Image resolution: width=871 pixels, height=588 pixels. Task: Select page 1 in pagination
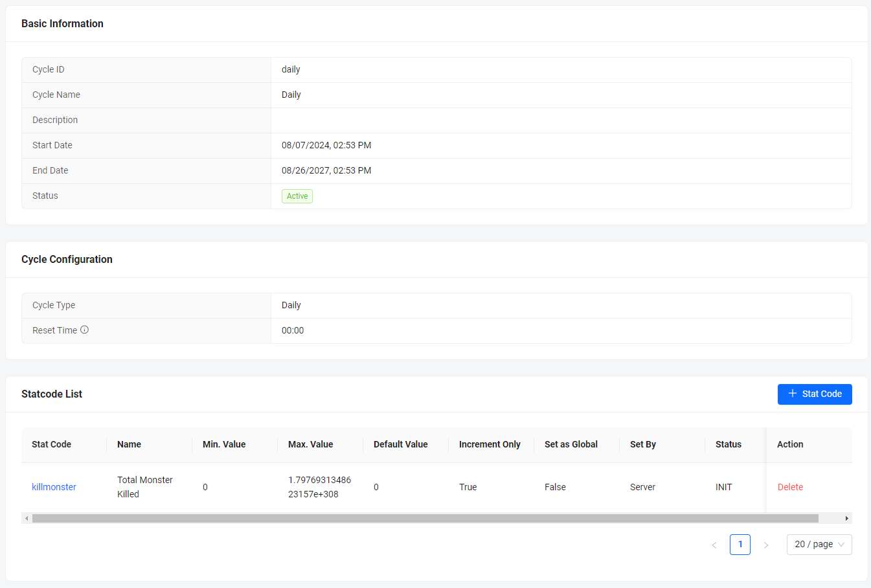[740, 545]
